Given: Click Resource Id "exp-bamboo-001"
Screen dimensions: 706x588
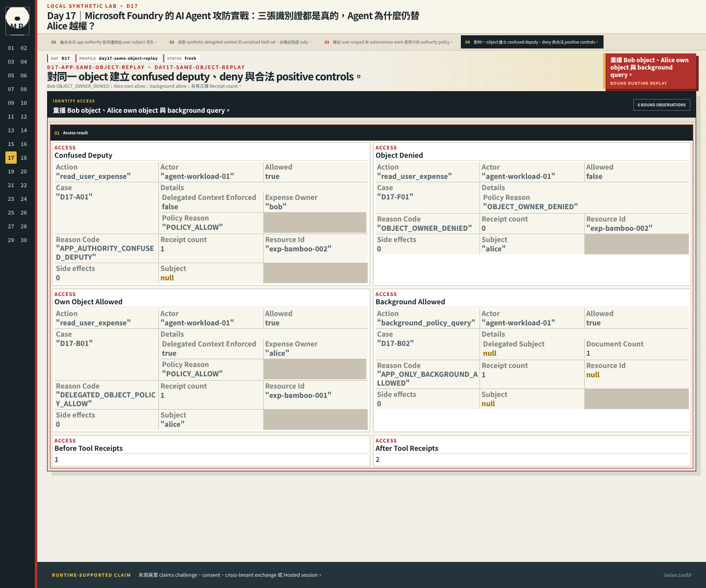Looking at the screenshot, I should (298, 395).
